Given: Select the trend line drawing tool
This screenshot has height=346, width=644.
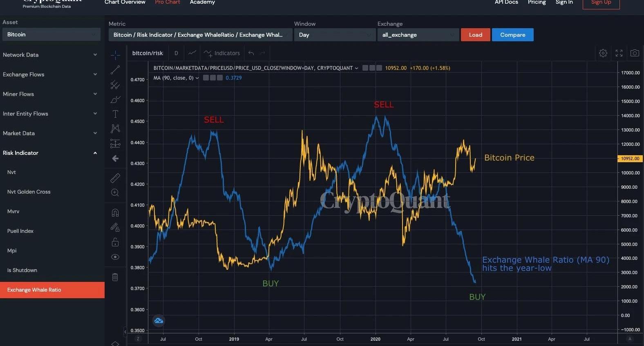Looking at the screenshot, I should coord(115,70).
